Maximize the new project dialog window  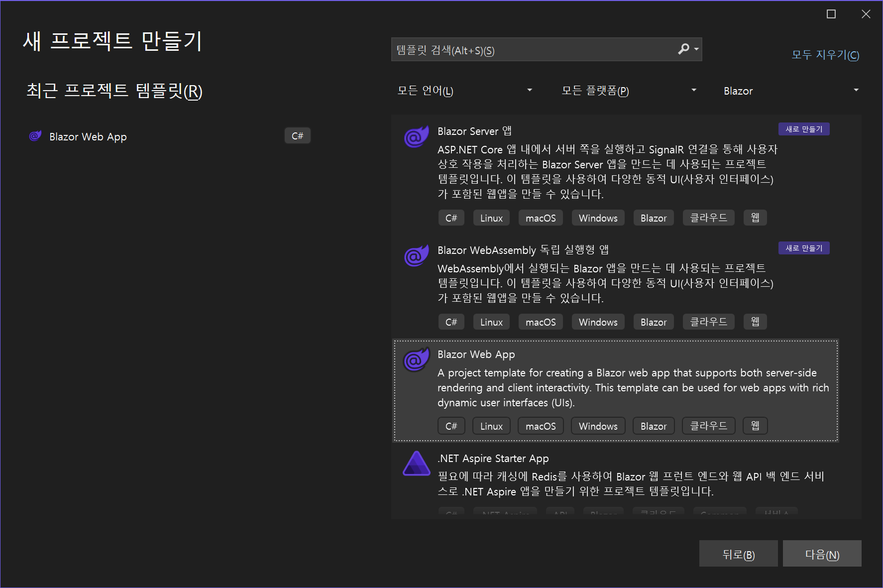tap(831, 14)
